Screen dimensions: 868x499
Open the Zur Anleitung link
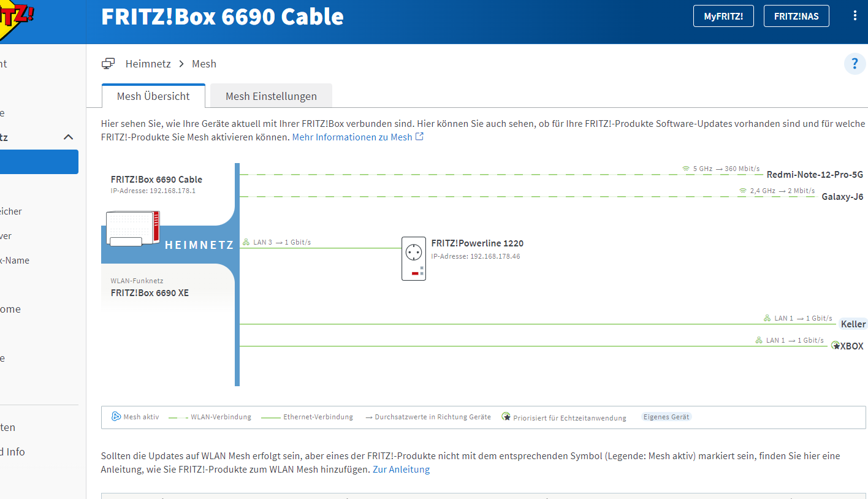pos(401,469)
